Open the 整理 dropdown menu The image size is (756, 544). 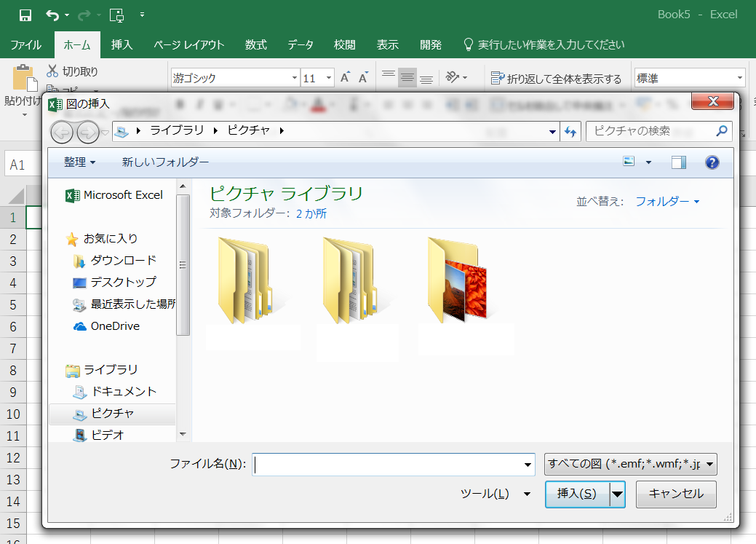point(79,162)
